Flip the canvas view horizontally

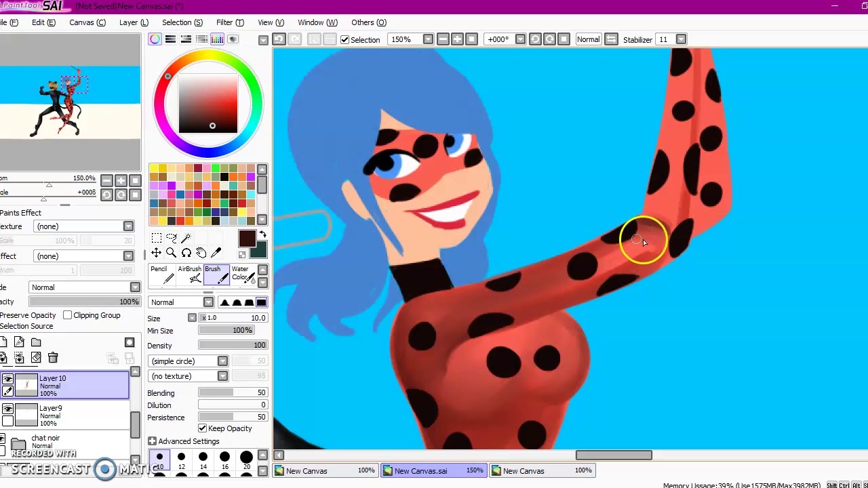(611, 39)
